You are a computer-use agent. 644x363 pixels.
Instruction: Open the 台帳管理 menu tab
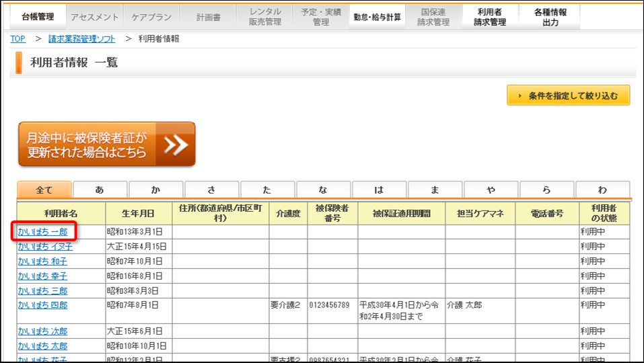(38, 17)
